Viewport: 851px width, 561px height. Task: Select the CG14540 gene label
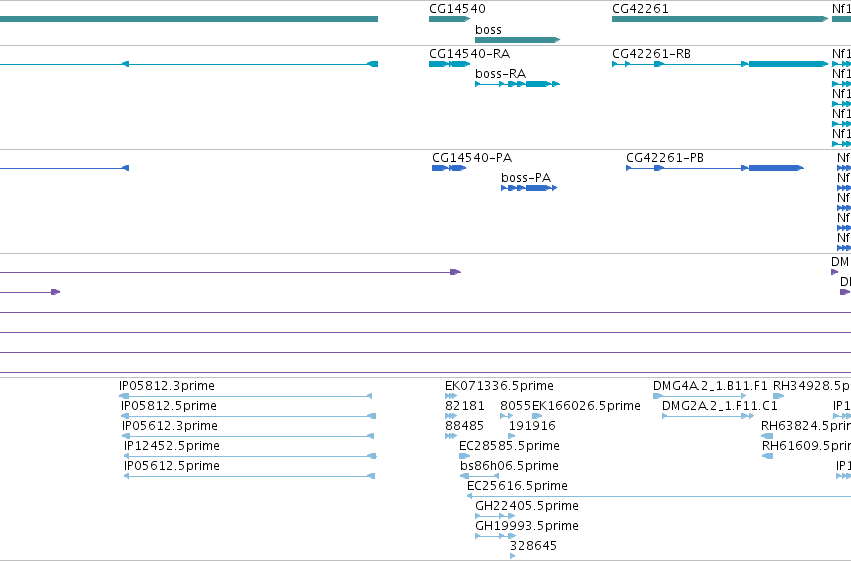(457, 9)
